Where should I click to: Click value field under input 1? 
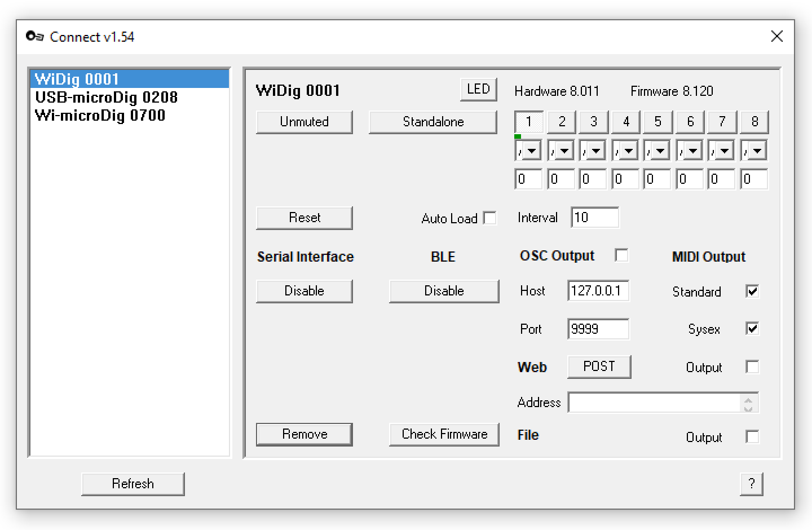(x=529, y=179)
